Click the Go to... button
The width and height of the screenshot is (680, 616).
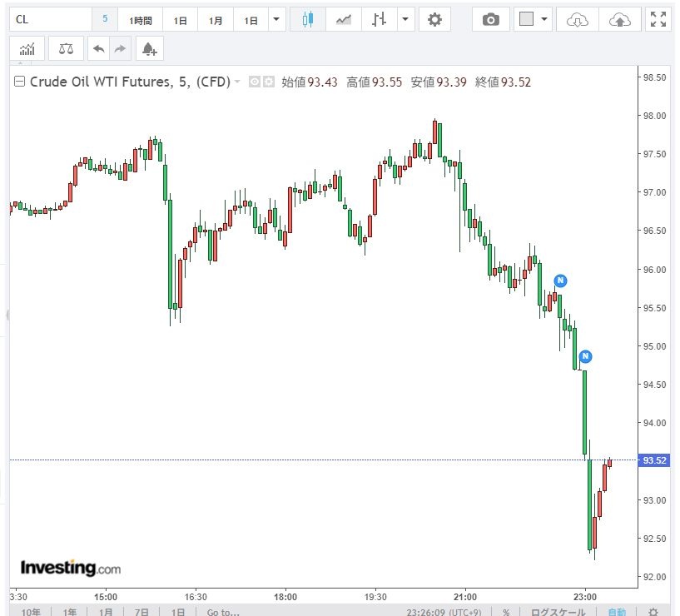point(223,612)
